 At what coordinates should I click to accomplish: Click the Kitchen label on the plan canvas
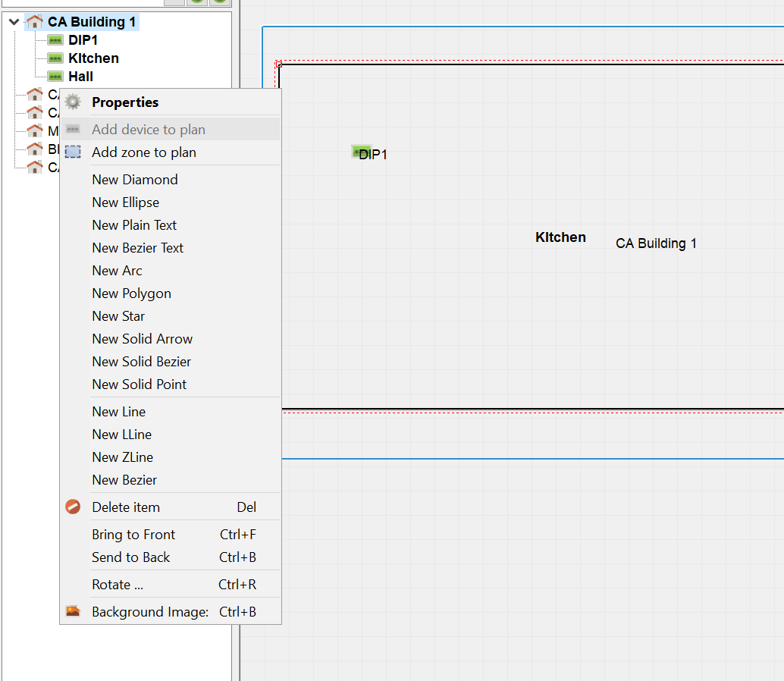click(560, 237)
